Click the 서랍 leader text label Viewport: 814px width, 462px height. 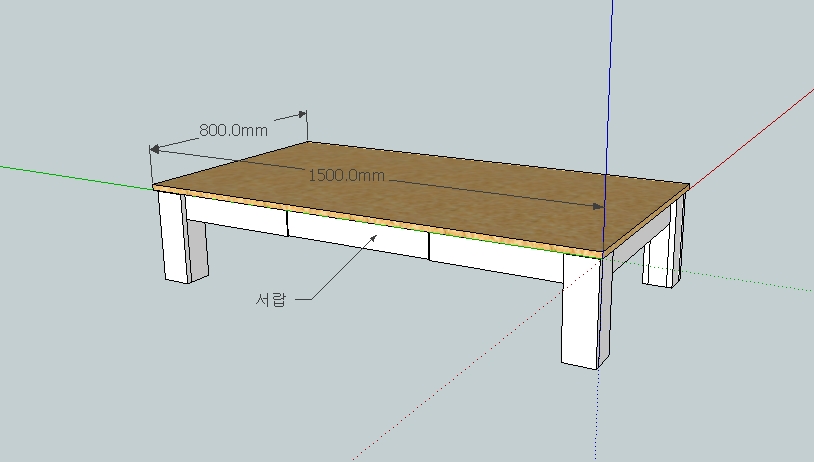(270, 300)
